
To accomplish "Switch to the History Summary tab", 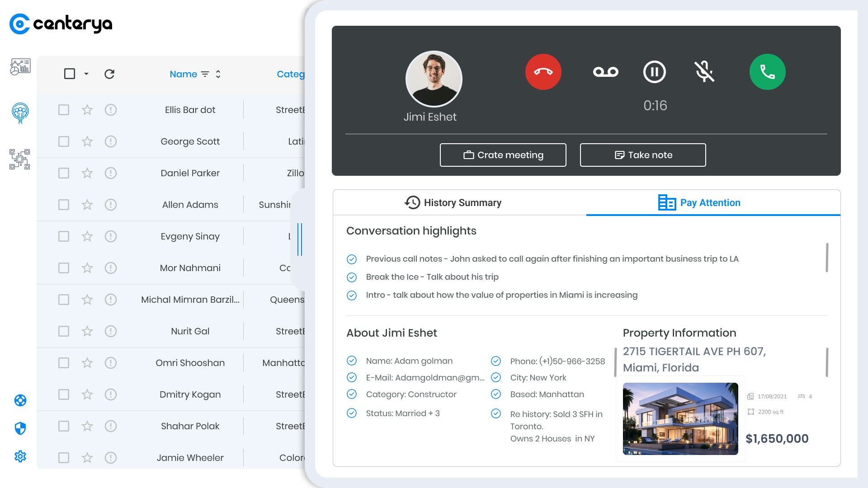I will [x=453, y=203].
